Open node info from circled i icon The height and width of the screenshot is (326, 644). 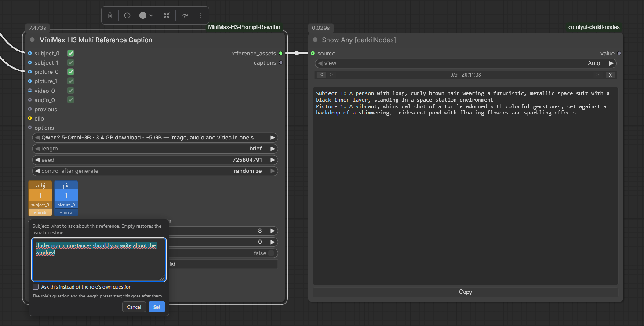(127, 15)
